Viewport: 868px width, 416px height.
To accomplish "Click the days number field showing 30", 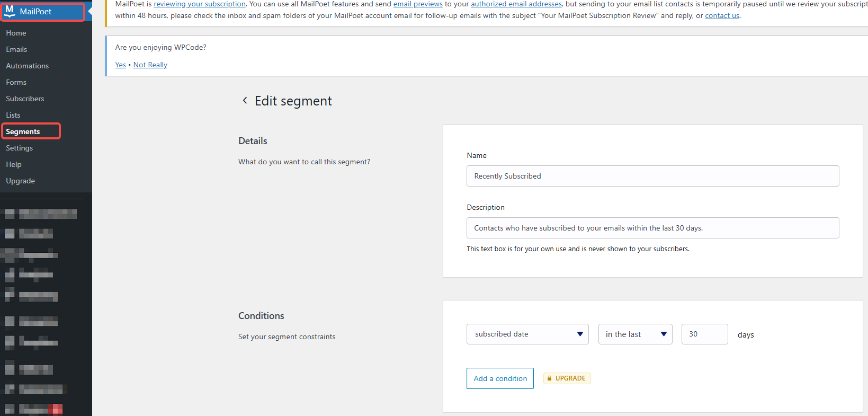I will (704, 334).
